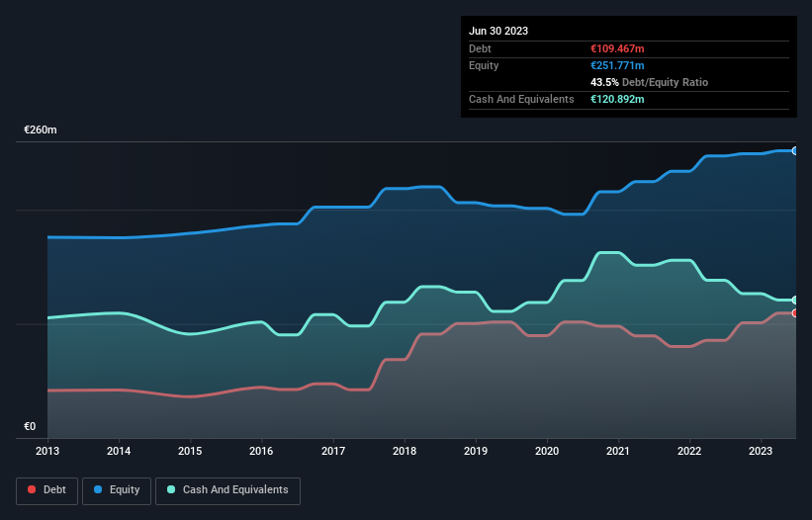
Task: Click the €120.892m cash value
Action: (x=617, y=99)
